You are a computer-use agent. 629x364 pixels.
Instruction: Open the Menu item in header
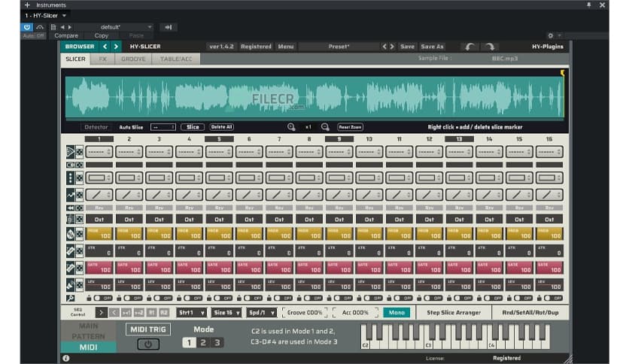tap(286, 47)
